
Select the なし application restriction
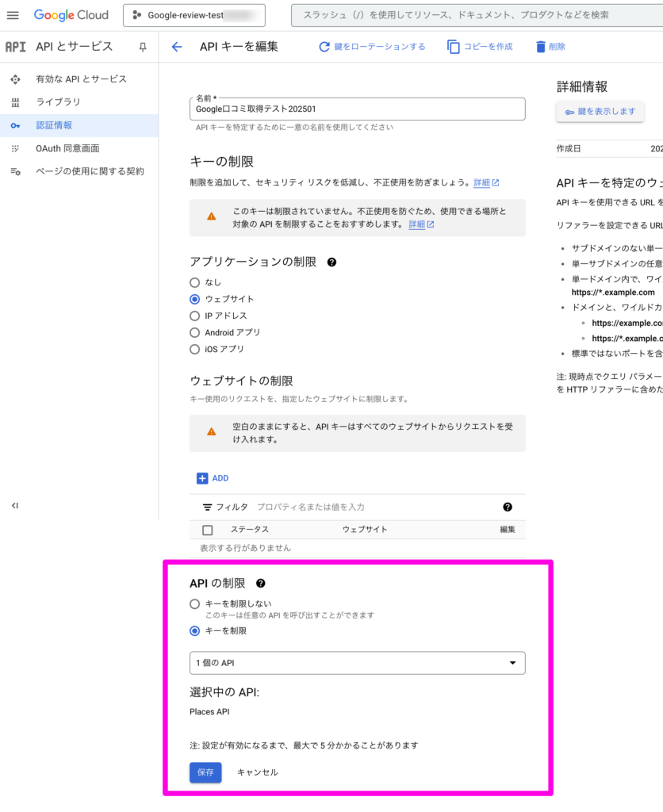pyautogui.click(x=195, y=282)
